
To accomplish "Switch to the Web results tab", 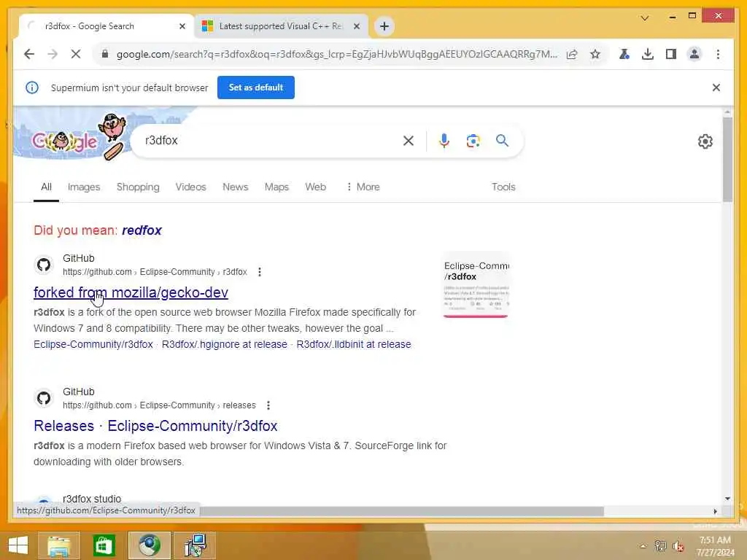I will [315, 187].
